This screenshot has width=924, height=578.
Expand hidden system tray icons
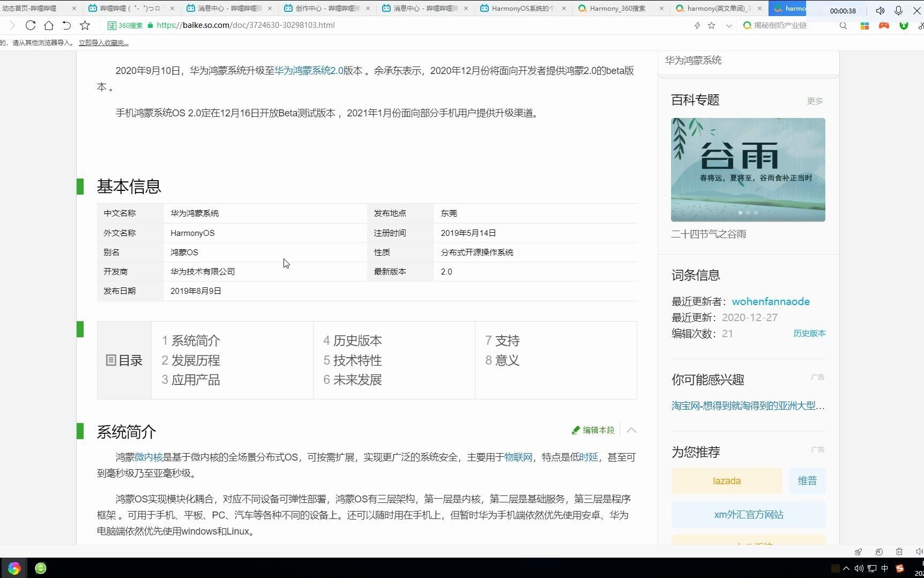point(846,568)
